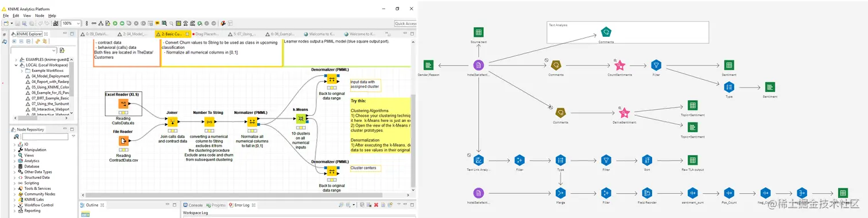Select the Joiner node icon
Image resolution: width=868 pixels, height=218 pixels.
tap(172, 122)
